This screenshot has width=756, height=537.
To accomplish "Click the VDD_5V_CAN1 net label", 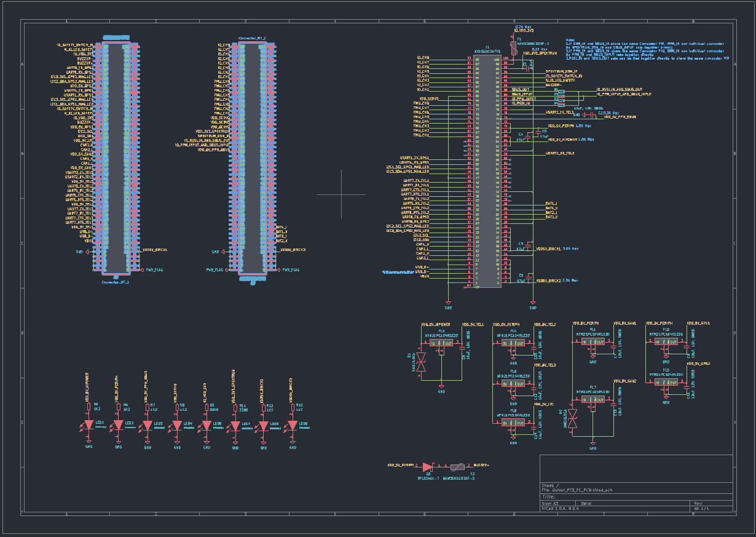I will (624, 323).
